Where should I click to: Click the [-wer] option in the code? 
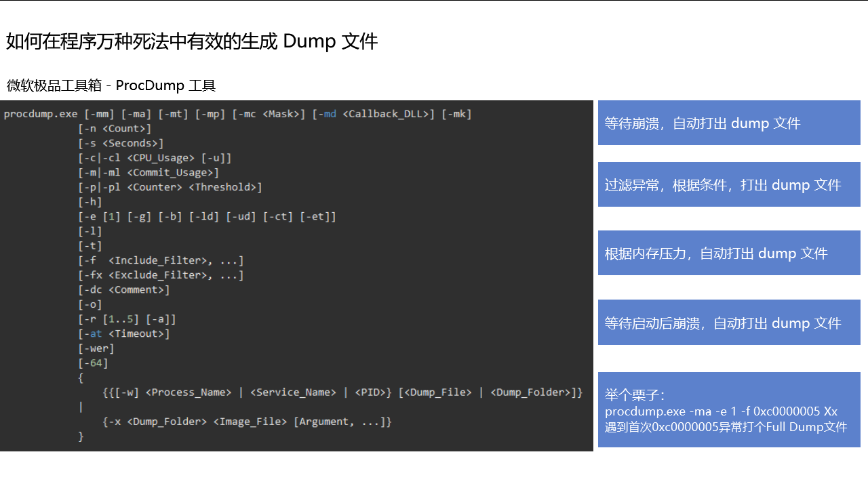point(96,348)
